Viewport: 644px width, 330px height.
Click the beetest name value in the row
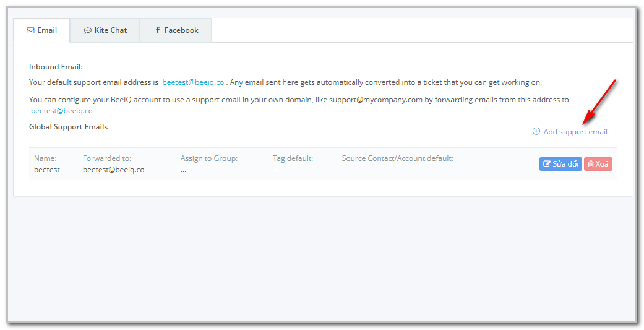point(47,169)
